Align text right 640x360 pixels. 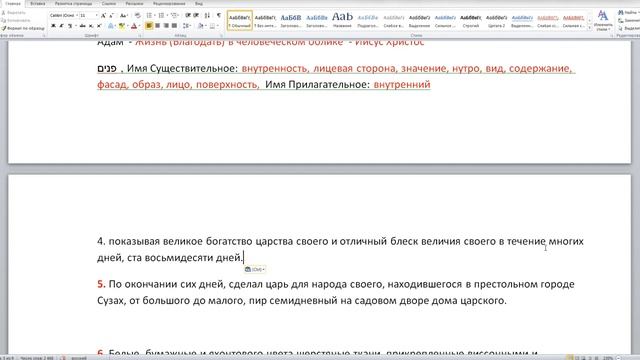click(x=166, y=26)
